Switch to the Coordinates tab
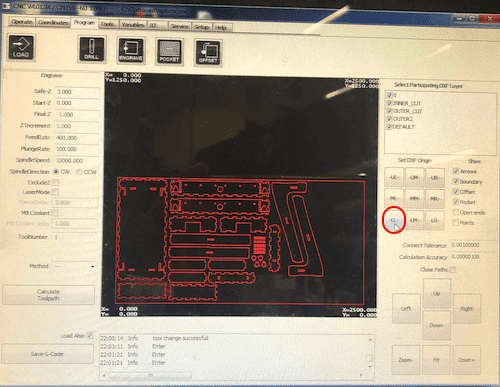500x387 pixels. pyautogui.click(x=53, y=22)
